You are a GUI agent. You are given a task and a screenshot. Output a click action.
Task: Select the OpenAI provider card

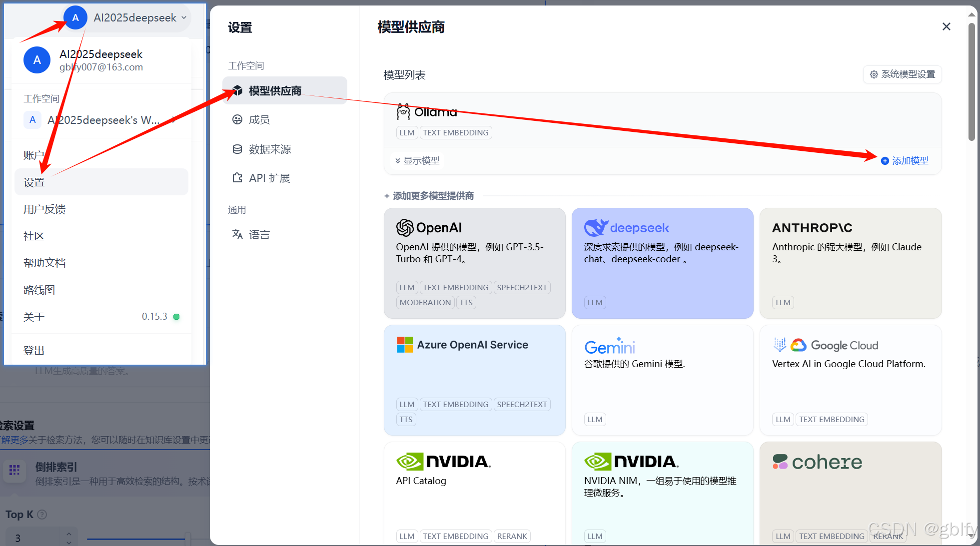(x=475, y=263)
